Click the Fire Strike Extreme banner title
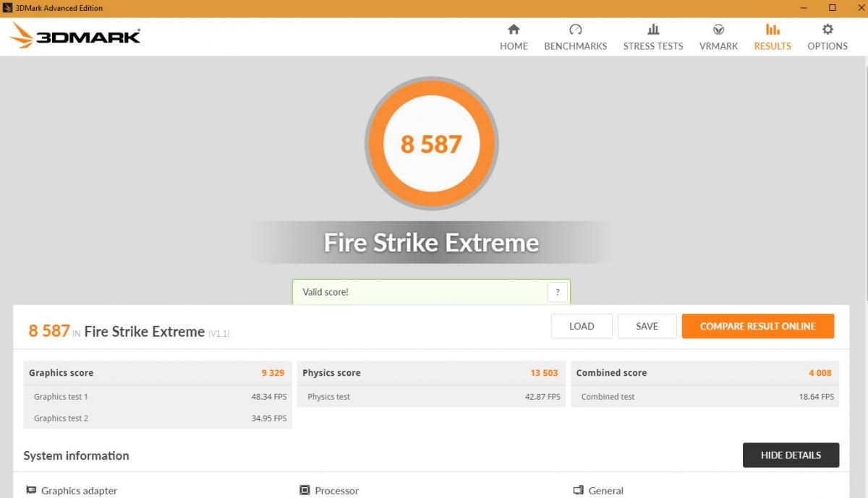The height and width of the screenshot is (498, 868). click(431, 242)
